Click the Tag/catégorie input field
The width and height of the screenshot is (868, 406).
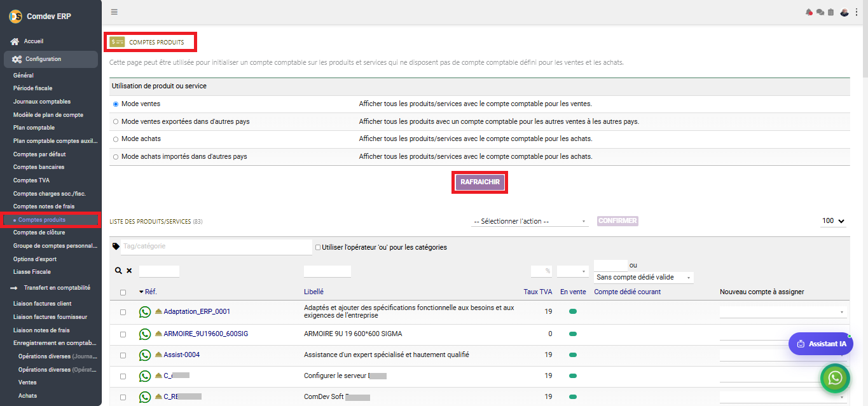[216, 247]
